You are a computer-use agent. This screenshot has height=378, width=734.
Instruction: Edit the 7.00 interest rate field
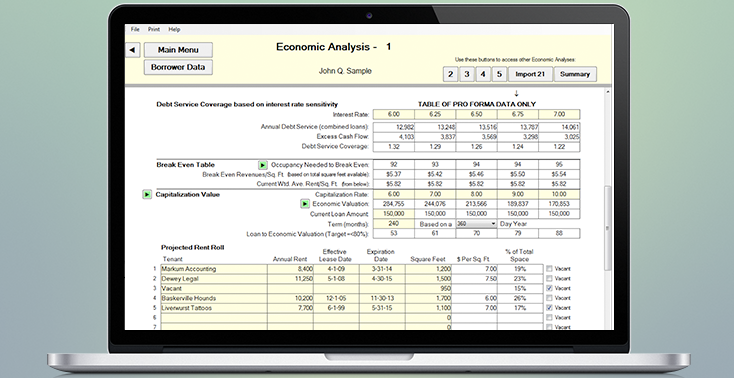[x=559, y=114]
